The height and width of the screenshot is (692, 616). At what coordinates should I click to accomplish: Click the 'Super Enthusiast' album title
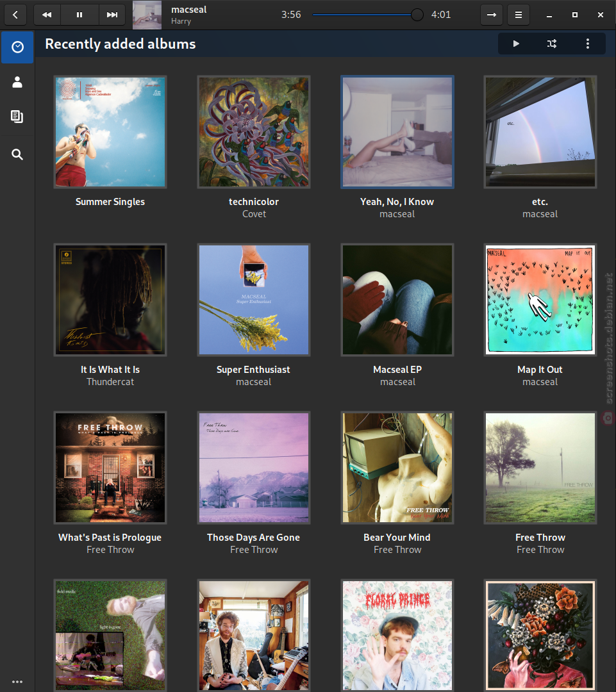click(x=253, y=370)
